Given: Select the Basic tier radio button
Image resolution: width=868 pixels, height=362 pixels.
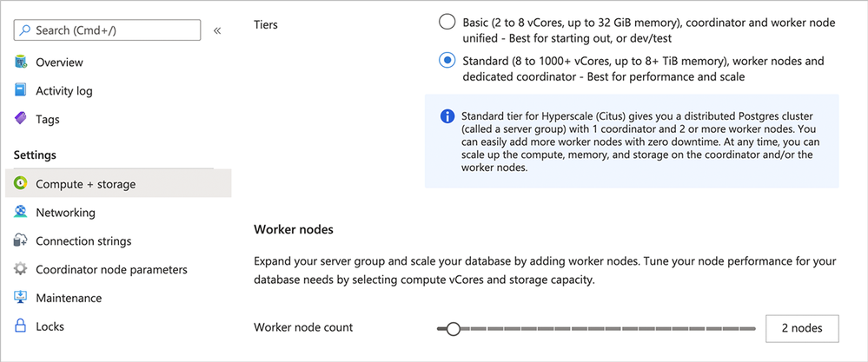Looking at the screenshot, I should coord(447,23).
